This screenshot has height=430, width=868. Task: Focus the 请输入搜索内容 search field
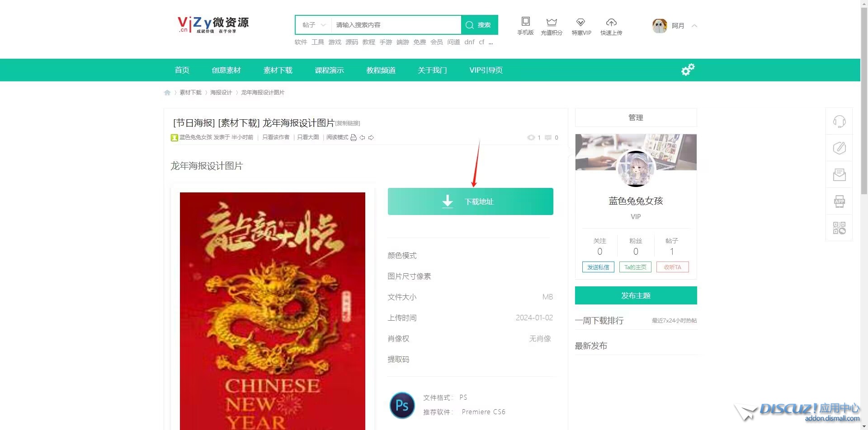pos(396,25)
